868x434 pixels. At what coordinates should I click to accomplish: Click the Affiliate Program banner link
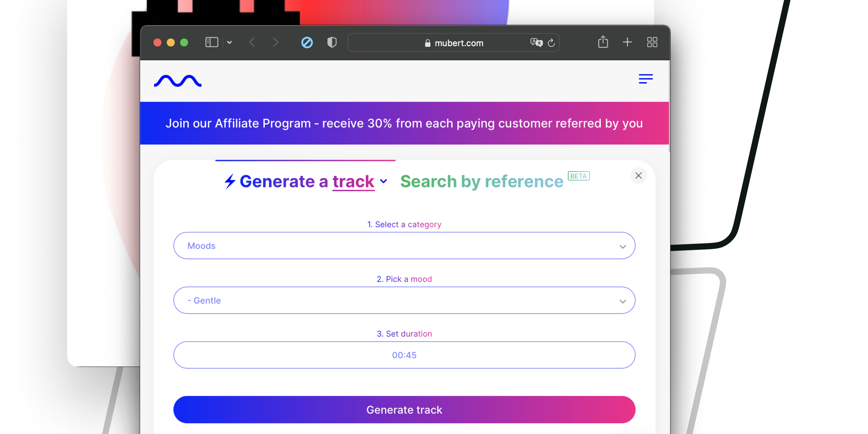click(404, 123)
